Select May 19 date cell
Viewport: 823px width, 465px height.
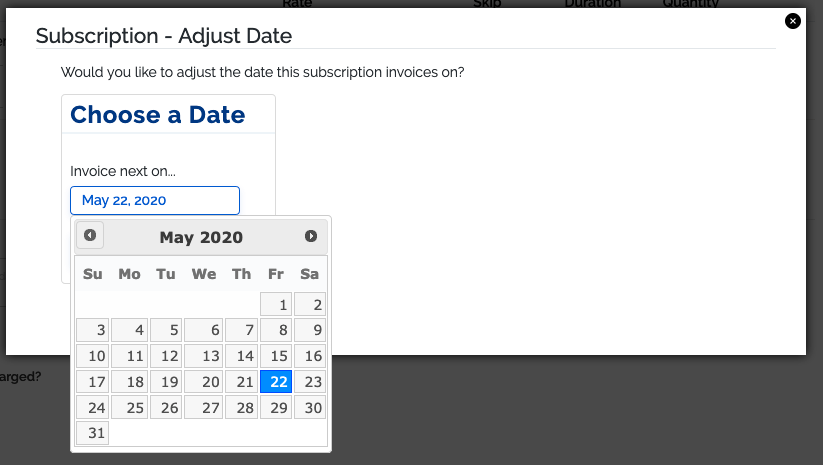166,382
